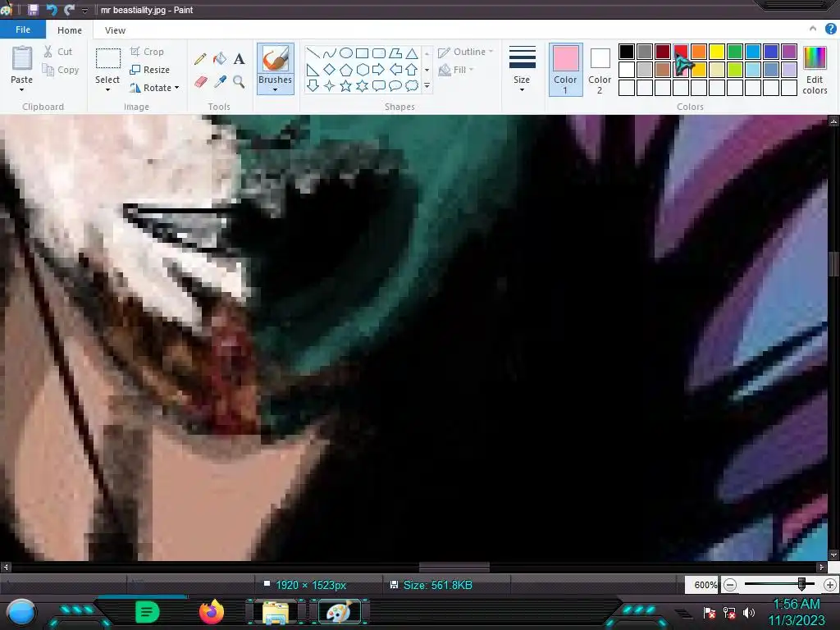Open Edit colors dialog
The image size is (840, 630).
point(815,70)
